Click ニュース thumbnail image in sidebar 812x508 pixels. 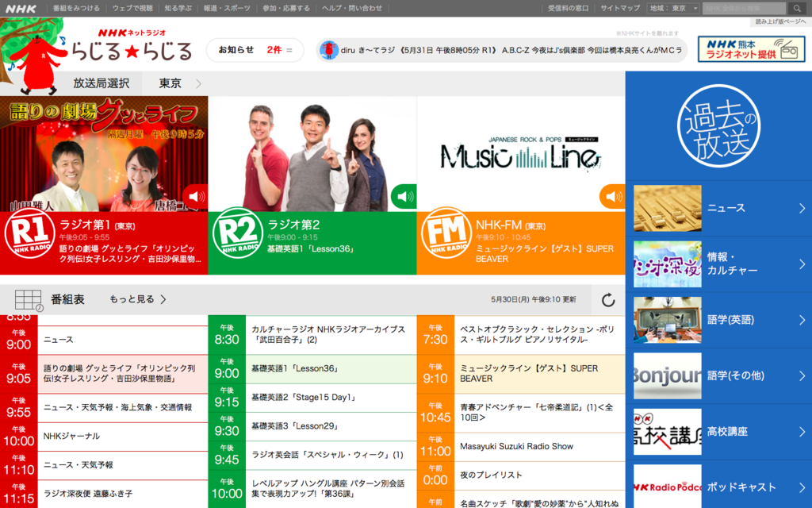coord(668,209)
